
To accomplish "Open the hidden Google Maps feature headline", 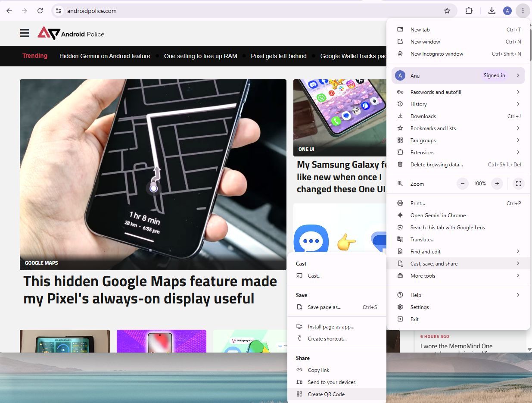I will click(150, 290).
